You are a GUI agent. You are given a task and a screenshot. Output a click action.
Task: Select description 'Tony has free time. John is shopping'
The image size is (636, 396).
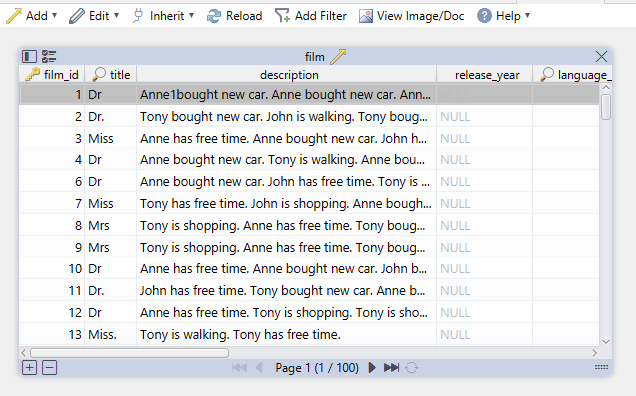pos(287,203)
